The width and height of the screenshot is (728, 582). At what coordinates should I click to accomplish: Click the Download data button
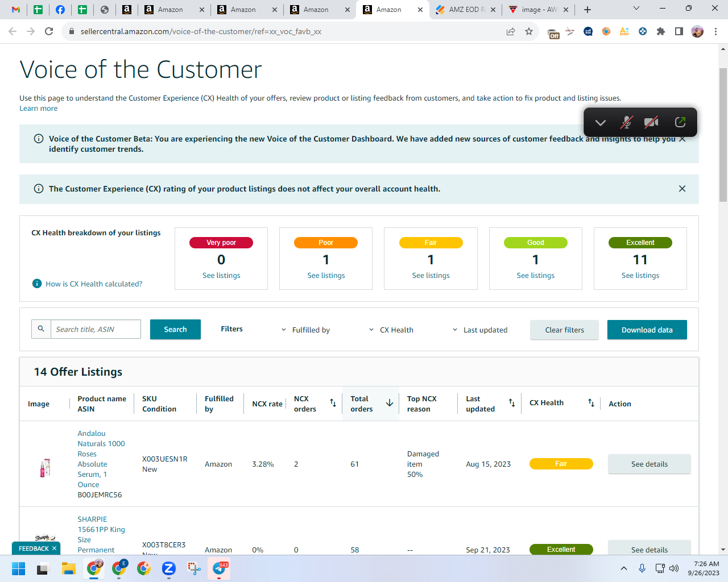(x=647, y=330)
